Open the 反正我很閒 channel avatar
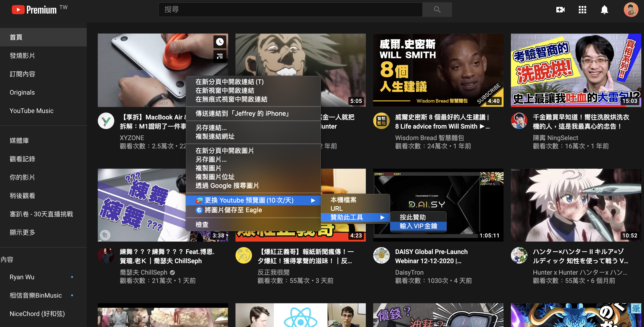Image resolution: width=644 pixels, height=327 pixels. tap(244, 255)
